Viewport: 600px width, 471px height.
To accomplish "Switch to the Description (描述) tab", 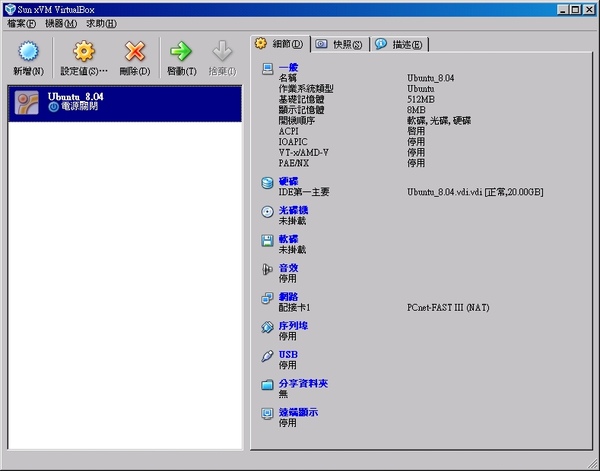I will point(399,44).
